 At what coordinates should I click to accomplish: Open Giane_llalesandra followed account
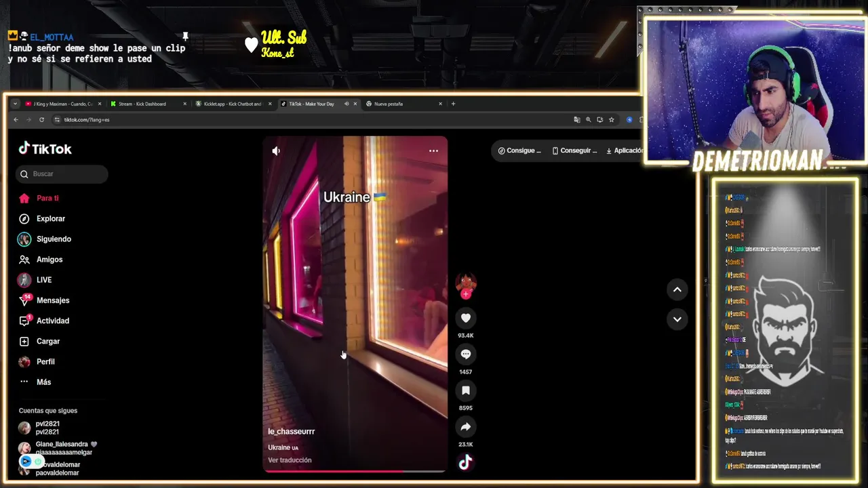coord(58,448)
